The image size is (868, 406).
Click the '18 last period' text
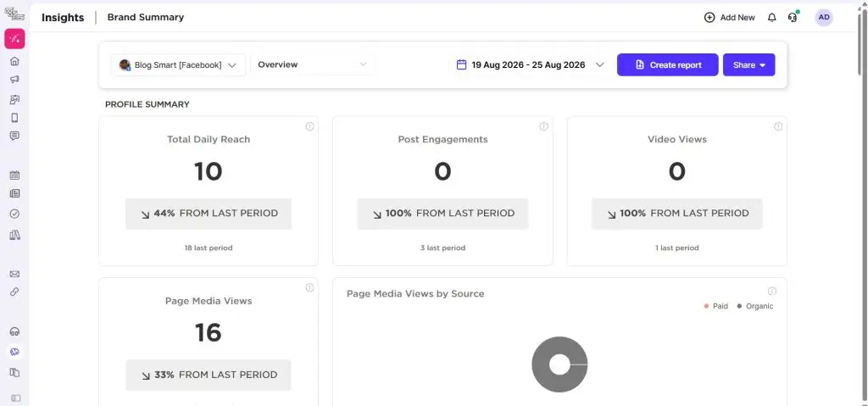coord(209,248)
